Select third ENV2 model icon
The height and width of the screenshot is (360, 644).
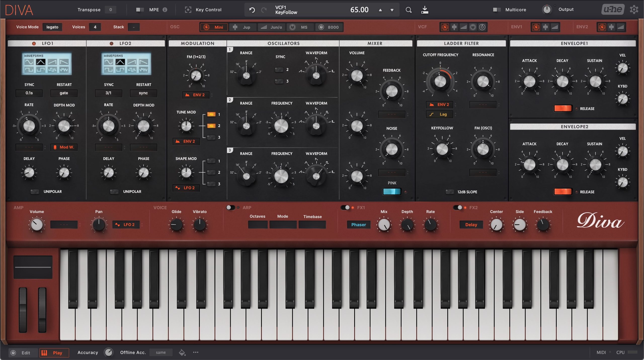point(621,27)
